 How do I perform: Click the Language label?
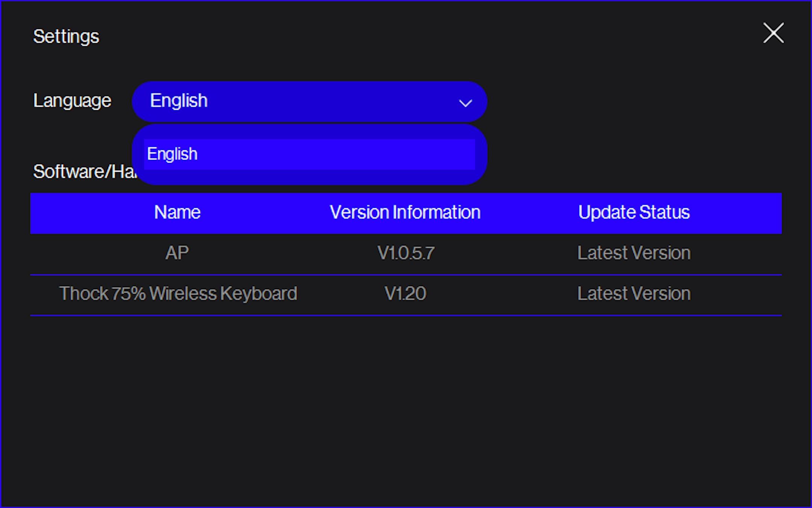tap(72, 101)
